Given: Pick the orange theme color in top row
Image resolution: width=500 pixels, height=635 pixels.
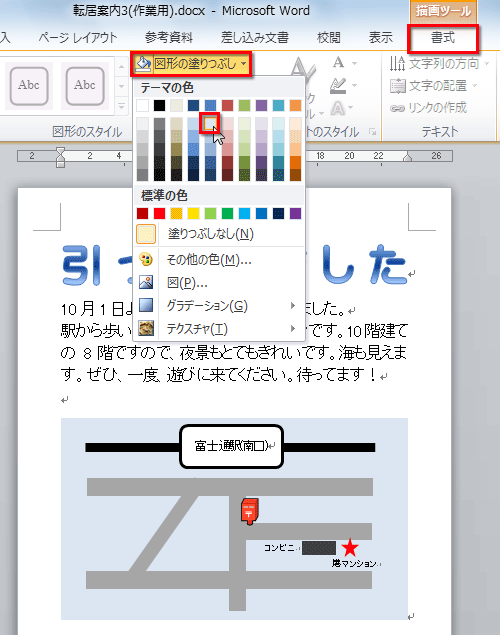Looking at the screenshot, I should 296,106.
